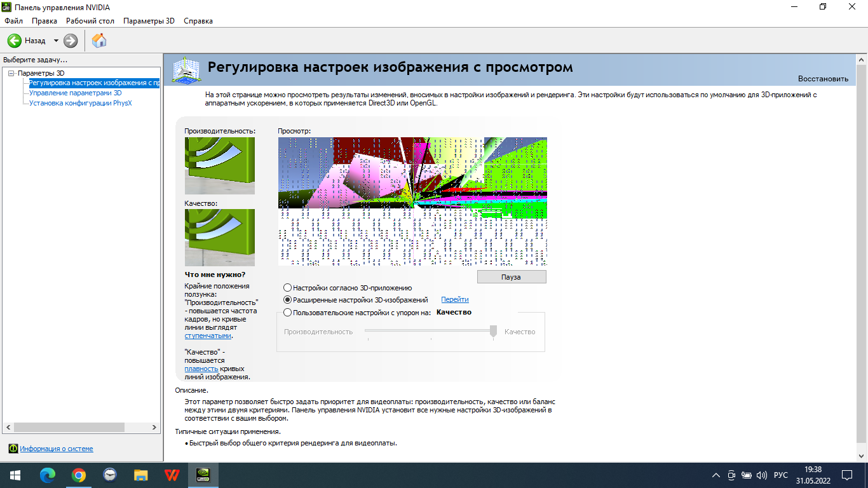Open the Параметры 3D menu

(x=149, y=21)
